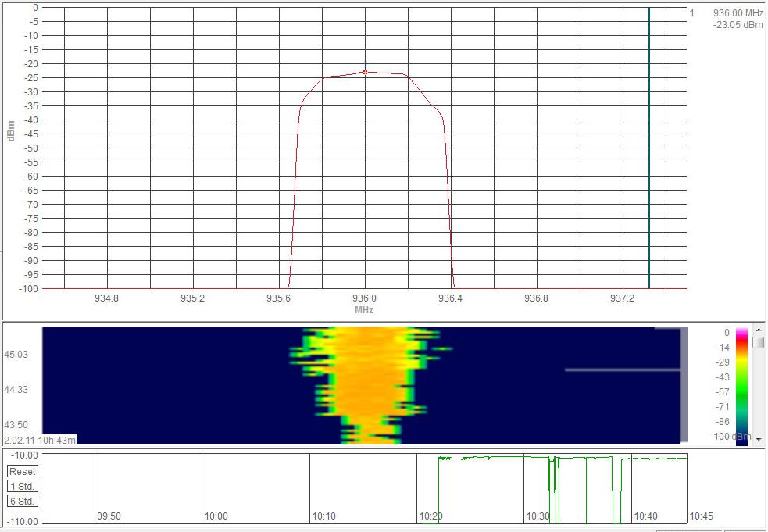Click the 936.4 frequency axis label

[450, 298]
